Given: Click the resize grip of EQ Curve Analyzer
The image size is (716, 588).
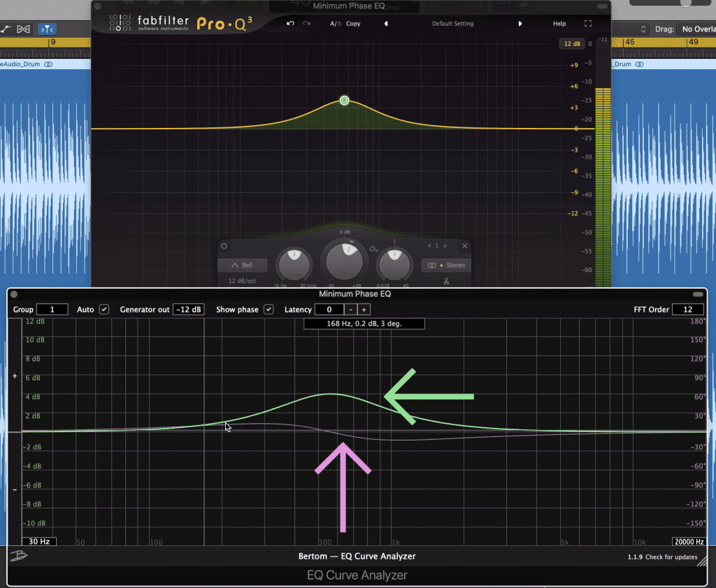Looking at the screenshot, I should click(702, 561).
